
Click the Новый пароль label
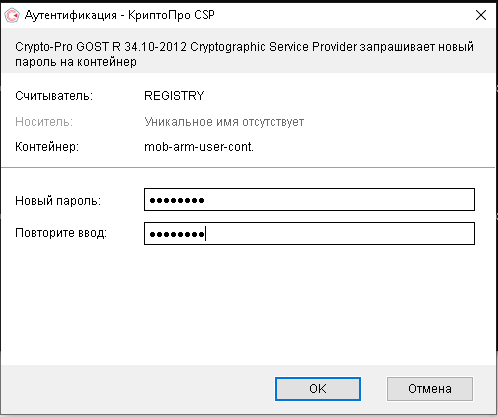tap(58, 201)
